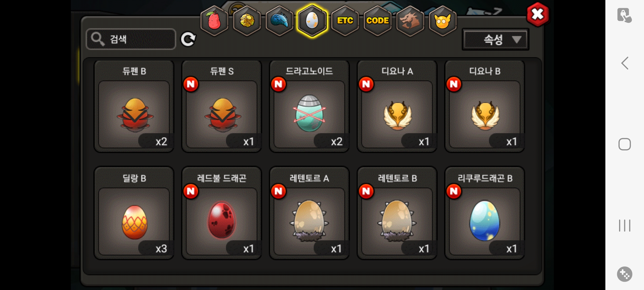
Task: Open the blue dragon scale tab
Action: (279, 20)
